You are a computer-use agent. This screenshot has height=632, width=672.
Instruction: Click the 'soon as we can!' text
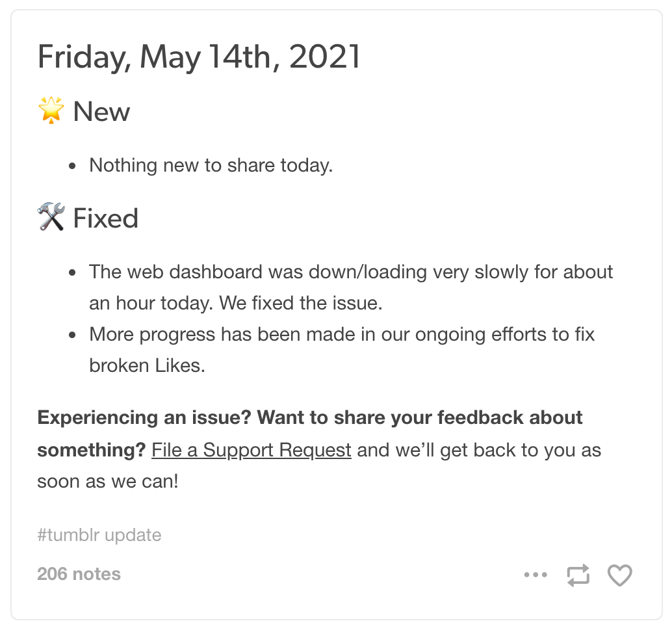107,483
